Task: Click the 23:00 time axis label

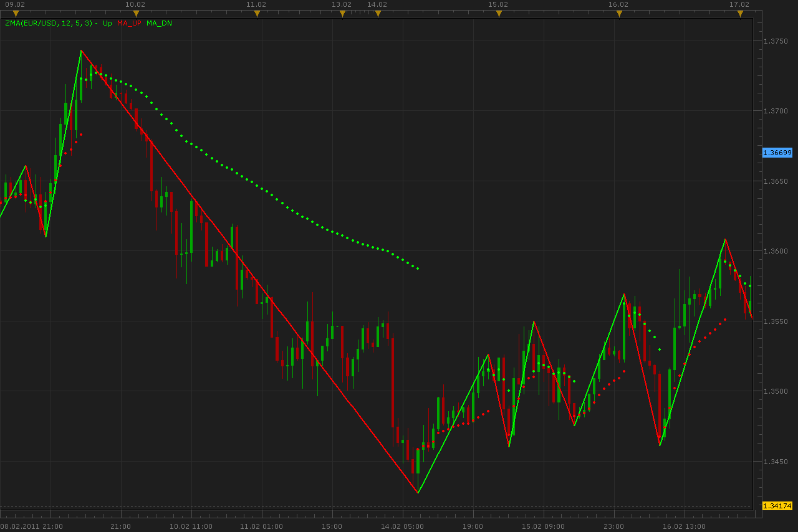Action: (x=614, y=526)
